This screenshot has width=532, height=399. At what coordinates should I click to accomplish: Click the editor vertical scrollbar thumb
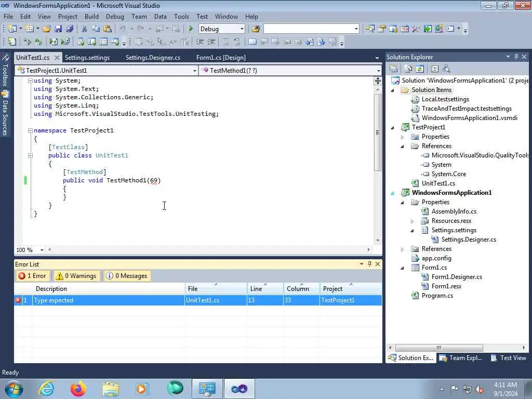pyautogui.click(x=378, y=132)
